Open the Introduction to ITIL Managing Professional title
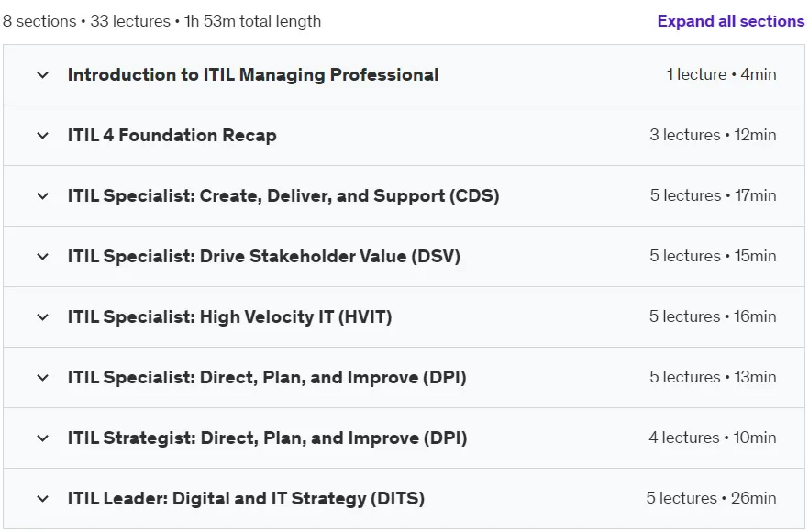 point(253,75)
